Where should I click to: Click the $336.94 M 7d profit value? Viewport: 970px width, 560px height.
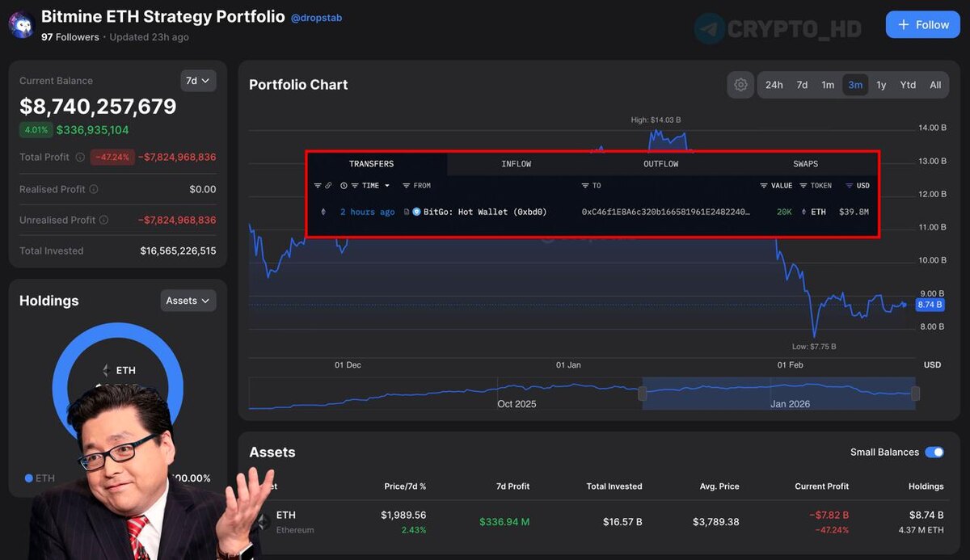pyautogui.click(x=504, y=522)
